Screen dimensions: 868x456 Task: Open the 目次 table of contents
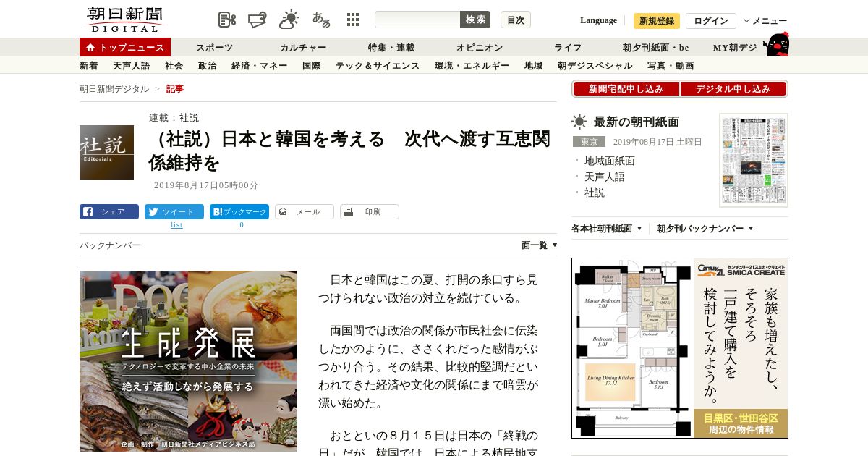click(x=516, y=20)
